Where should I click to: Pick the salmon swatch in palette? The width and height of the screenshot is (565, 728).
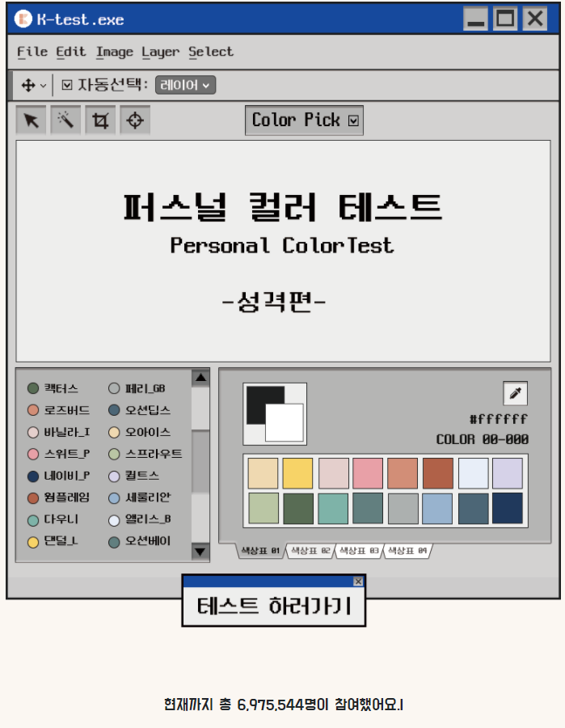(403, 473)
